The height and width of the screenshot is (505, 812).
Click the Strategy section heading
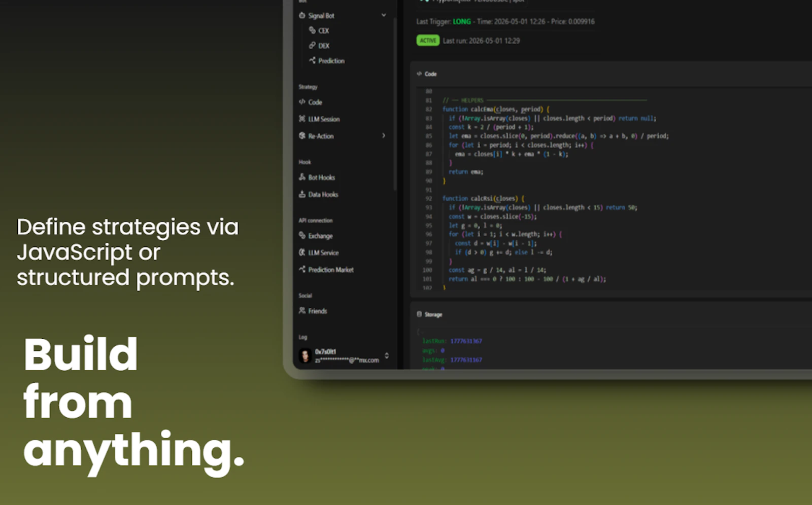coord(308,87)
